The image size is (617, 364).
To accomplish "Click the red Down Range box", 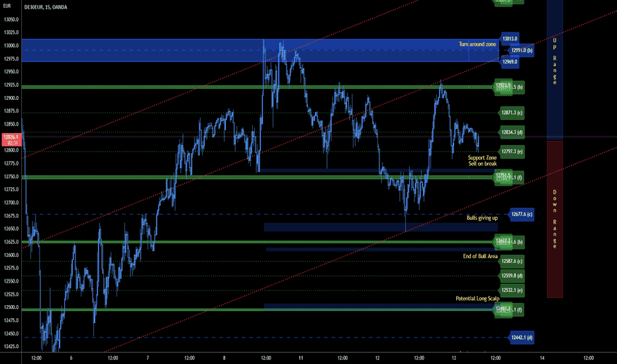I will (x=555, y=219).
